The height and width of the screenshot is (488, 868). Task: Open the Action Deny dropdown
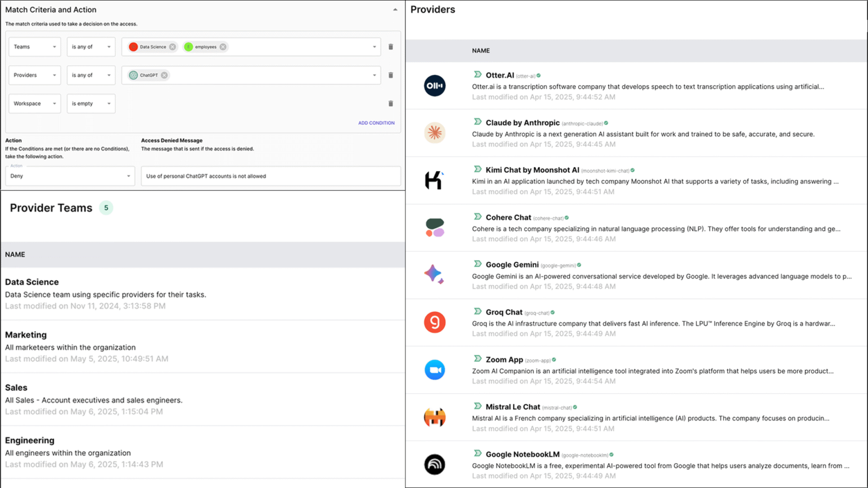70,176
